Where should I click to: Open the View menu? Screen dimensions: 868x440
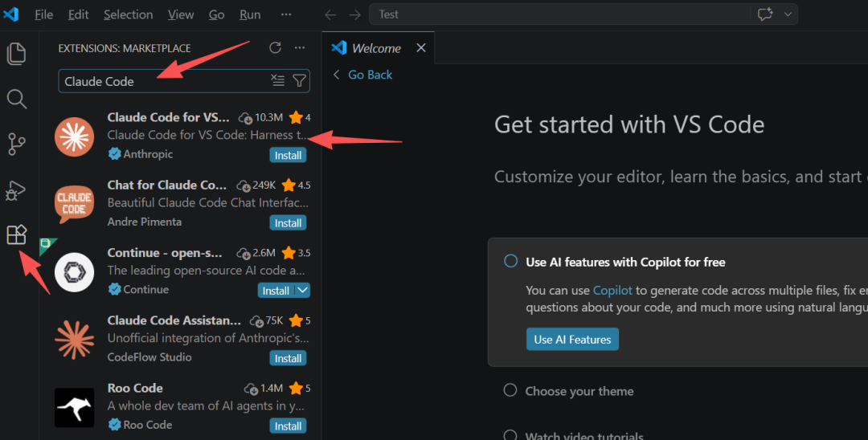[181, 14]
